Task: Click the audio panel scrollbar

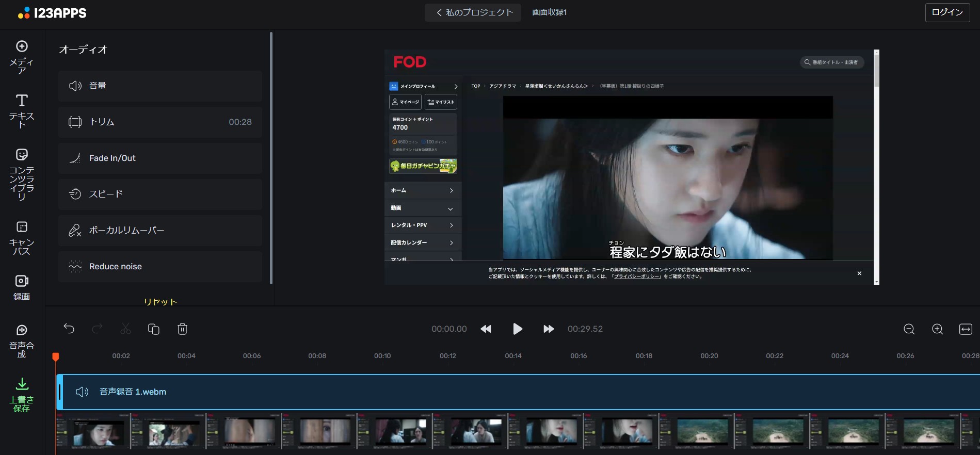Action: [271, 158]
